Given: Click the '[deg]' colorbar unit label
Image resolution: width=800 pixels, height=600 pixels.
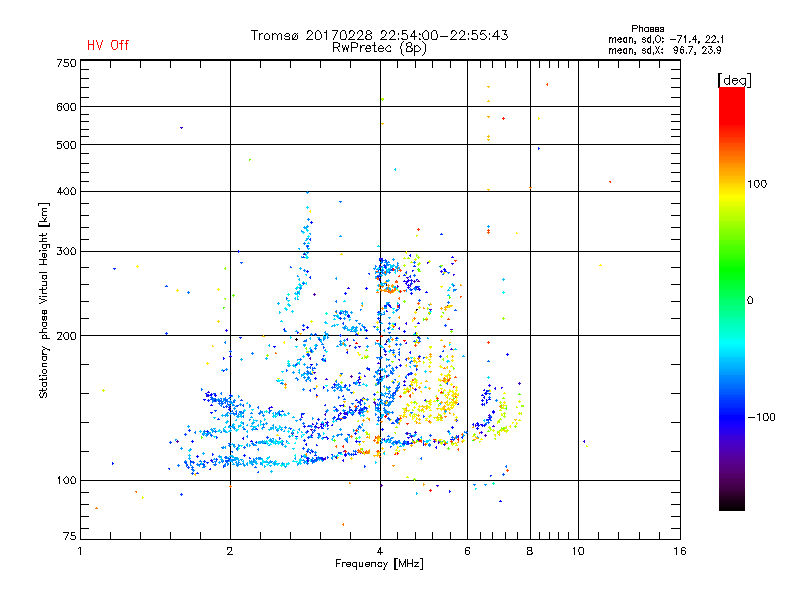Looking at the screenshot, I should click(x=734, y=80).
